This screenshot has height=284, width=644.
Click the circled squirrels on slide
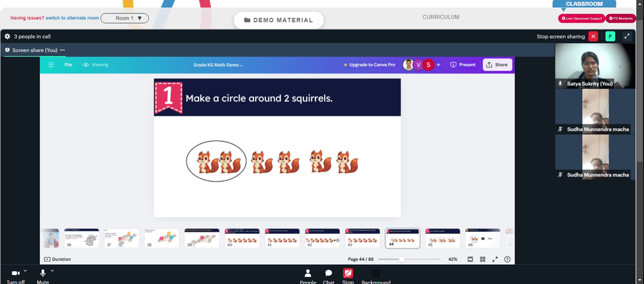[x=216, y=161]
